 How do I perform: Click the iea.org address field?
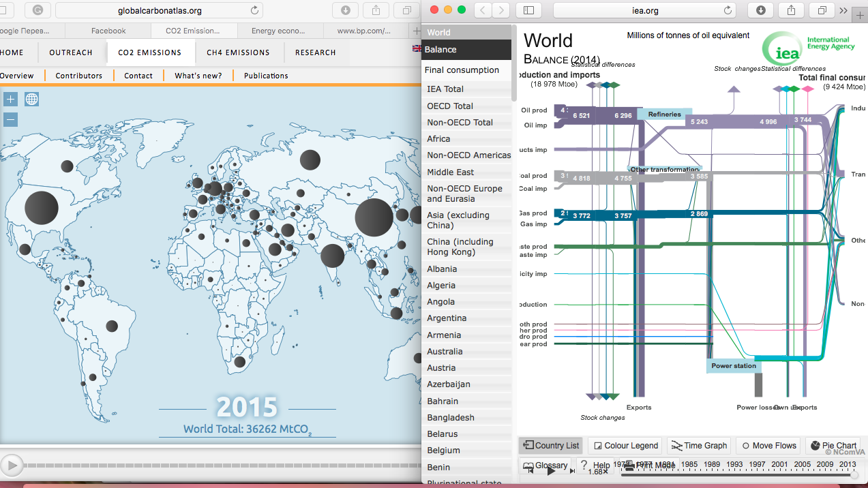point(644,10)
